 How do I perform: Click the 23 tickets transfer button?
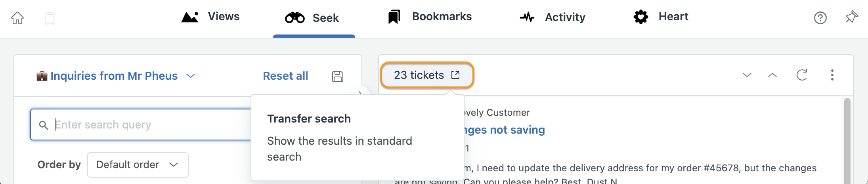(x=427, y=75)
